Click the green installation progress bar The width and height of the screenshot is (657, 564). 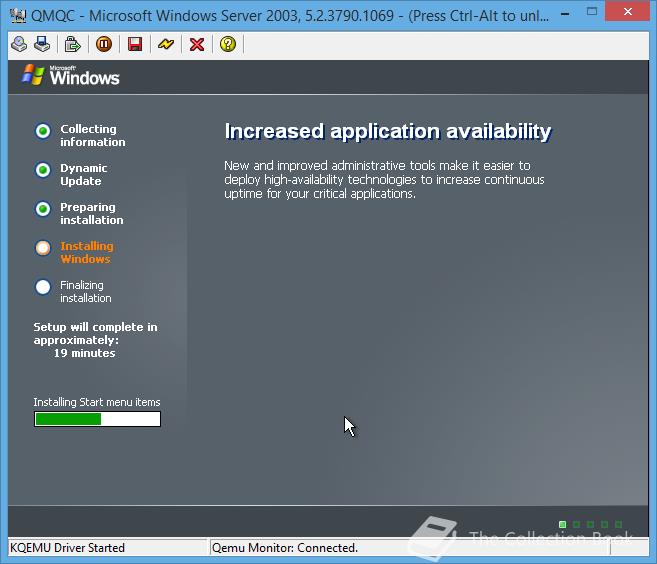coord(97,419)
